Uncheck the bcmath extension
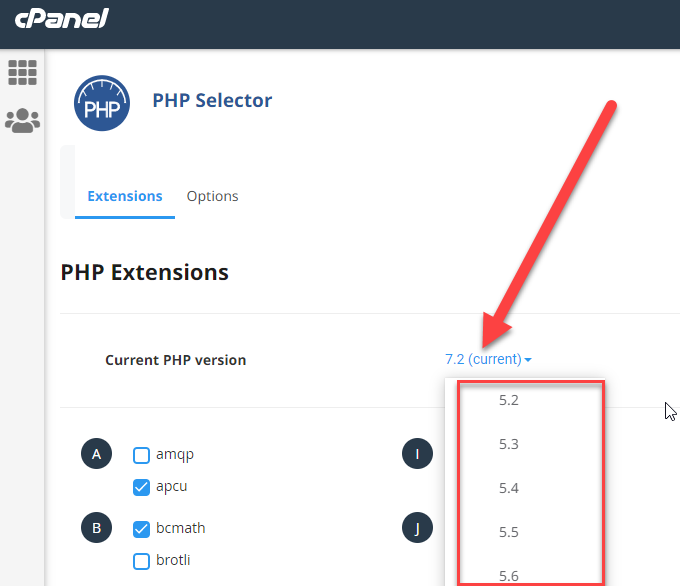Viewport: 680px width, 586px height. [x=142, y=528]
